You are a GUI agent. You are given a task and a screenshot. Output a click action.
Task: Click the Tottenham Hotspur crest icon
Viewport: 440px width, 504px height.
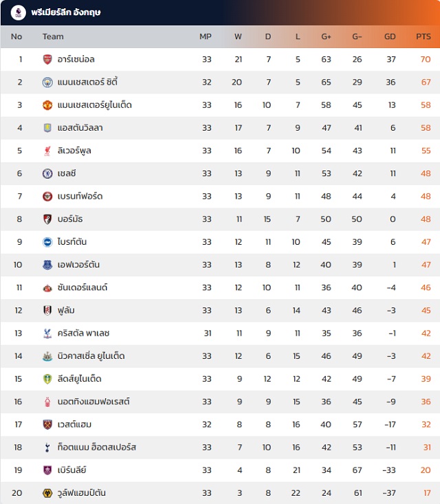tap(47, 448)
